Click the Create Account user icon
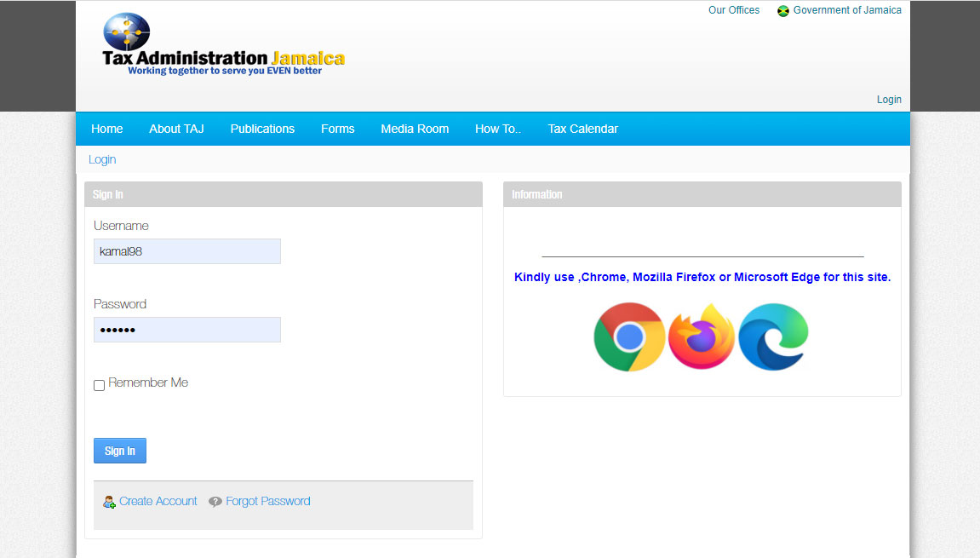Image resolution: width=980 pixels, height=558 pixels. [109, 502]
